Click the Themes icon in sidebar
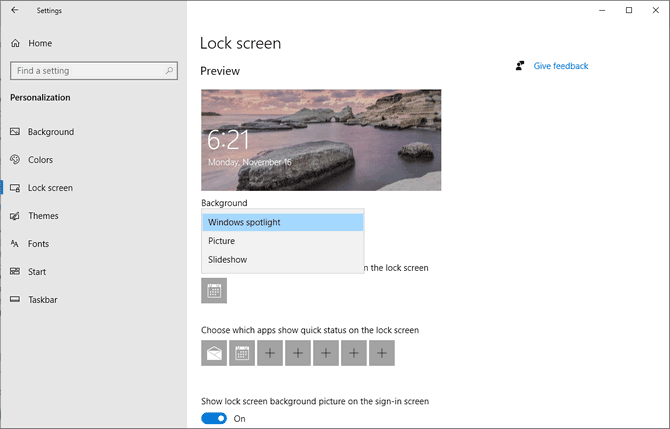Screen dimensions: 670x429 [16, 216]
